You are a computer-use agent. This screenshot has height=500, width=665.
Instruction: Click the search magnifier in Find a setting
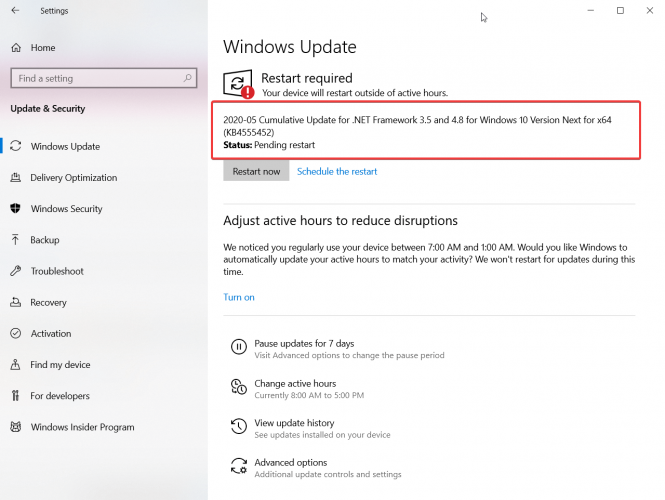(187, 78)
